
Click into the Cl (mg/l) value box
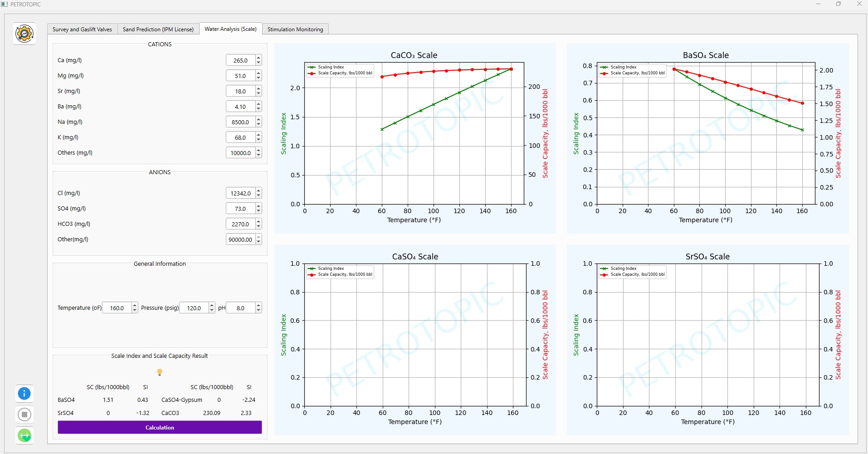(240, 193)
